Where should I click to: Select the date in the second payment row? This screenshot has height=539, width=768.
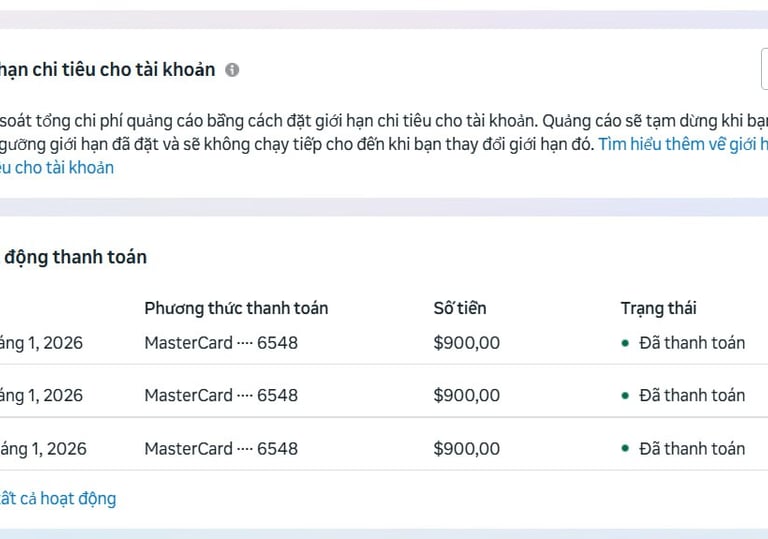41,396
